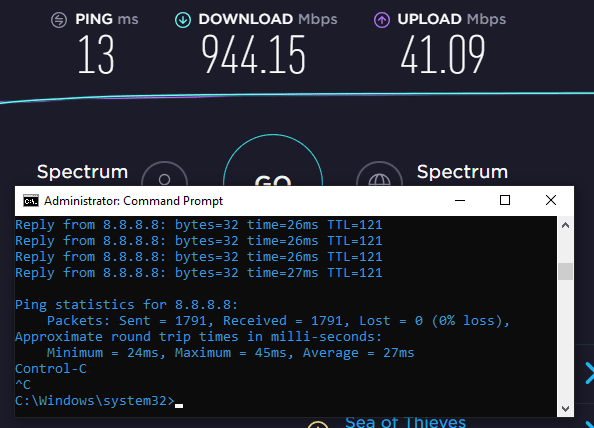
Task: Click the right Spectrum server label
Action: (x=462, y=172)
